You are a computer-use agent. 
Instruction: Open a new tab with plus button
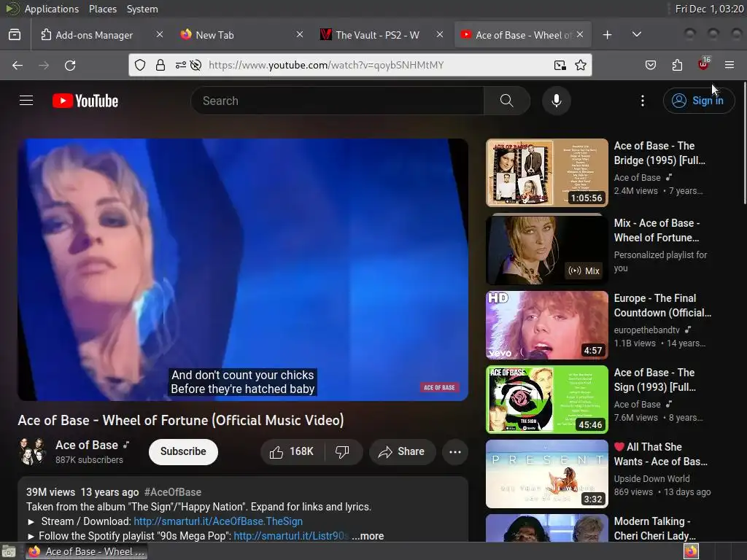pos(607,35)
